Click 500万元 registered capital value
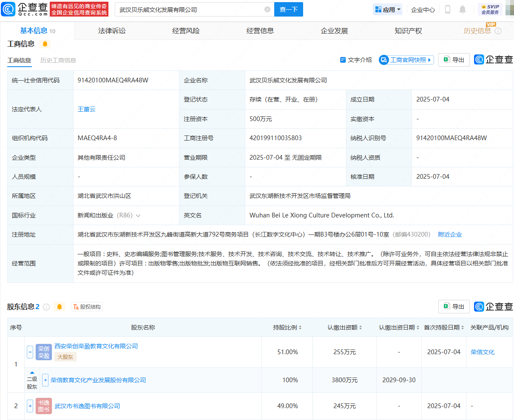 tap(261, 119)
